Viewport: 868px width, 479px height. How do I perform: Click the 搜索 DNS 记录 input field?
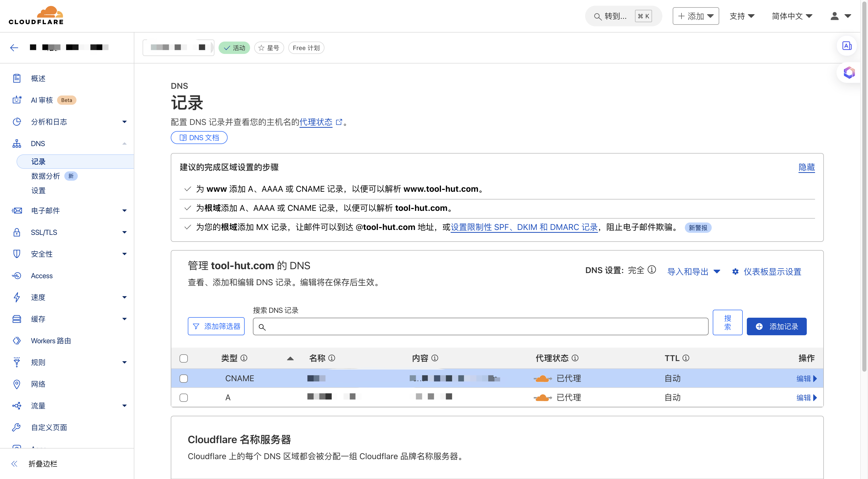pos(480,326)
